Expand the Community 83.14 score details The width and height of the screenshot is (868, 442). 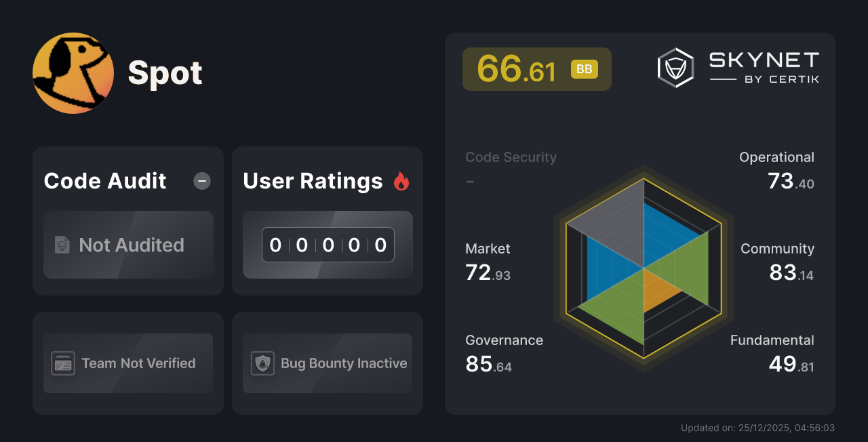click(777, 261)
